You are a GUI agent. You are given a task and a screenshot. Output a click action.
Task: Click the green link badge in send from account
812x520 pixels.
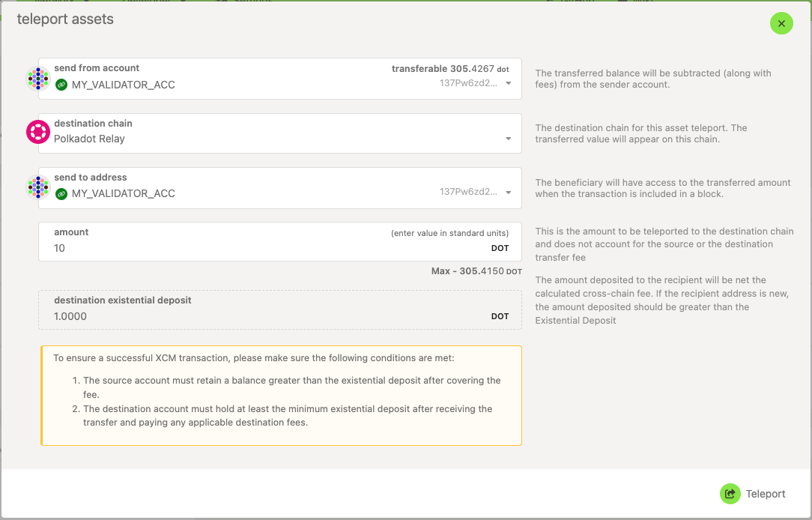coord(61,85)
